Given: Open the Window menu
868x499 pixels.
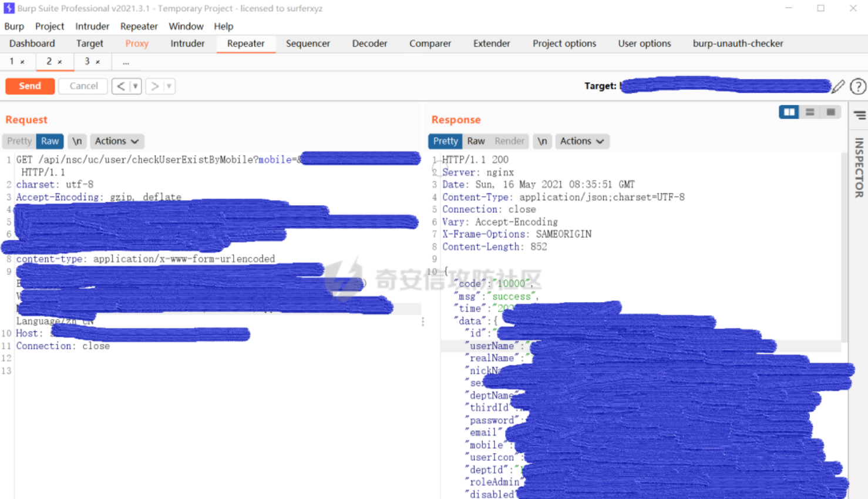Looking at the screenshot, I should [186, 26].
